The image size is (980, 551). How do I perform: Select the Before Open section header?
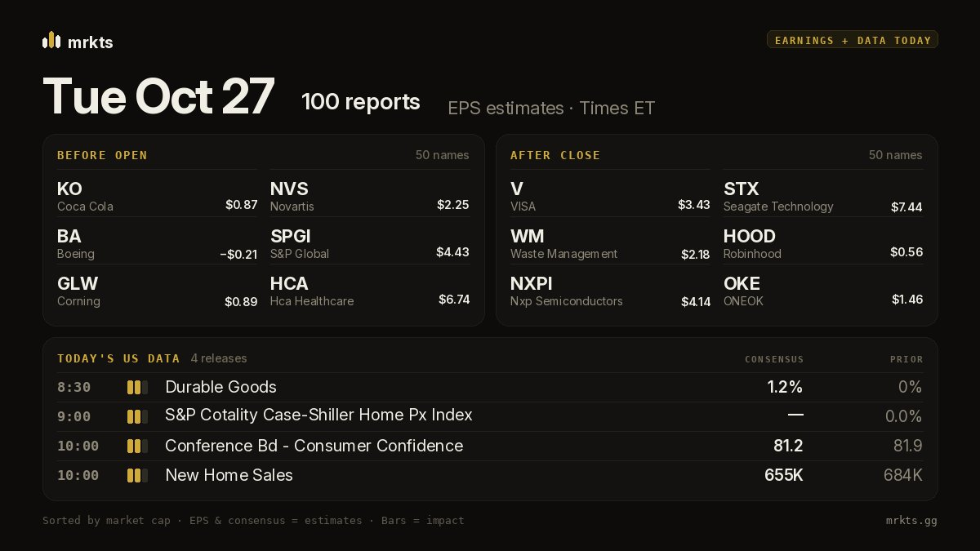pos(102,155)
